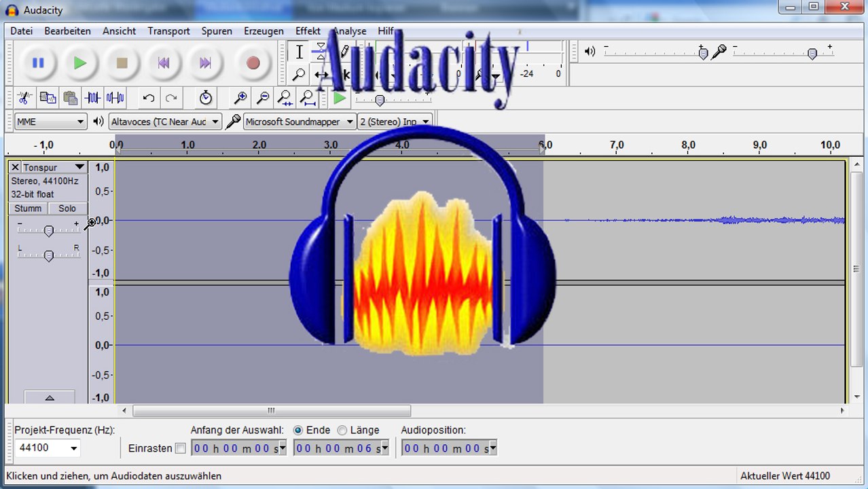Click the input volume slider handle
Image resolution: width=868 pixels, height=489 pixels.
tap(812, 54)
